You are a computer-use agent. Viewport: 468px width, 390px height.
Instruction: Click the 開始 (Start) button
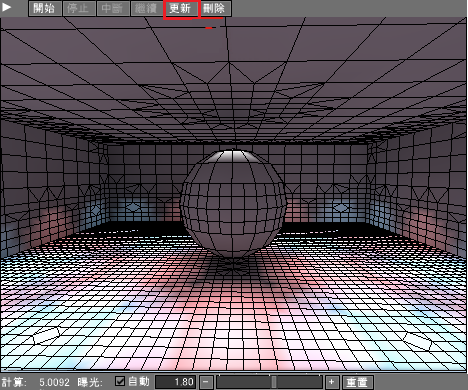tap(45, 8)
